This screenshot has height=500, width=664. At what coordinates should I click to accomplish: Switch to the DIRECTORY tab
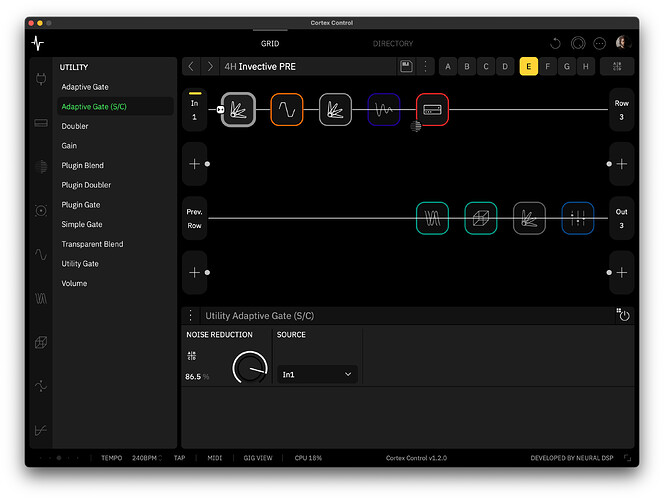tap(393, 43)
